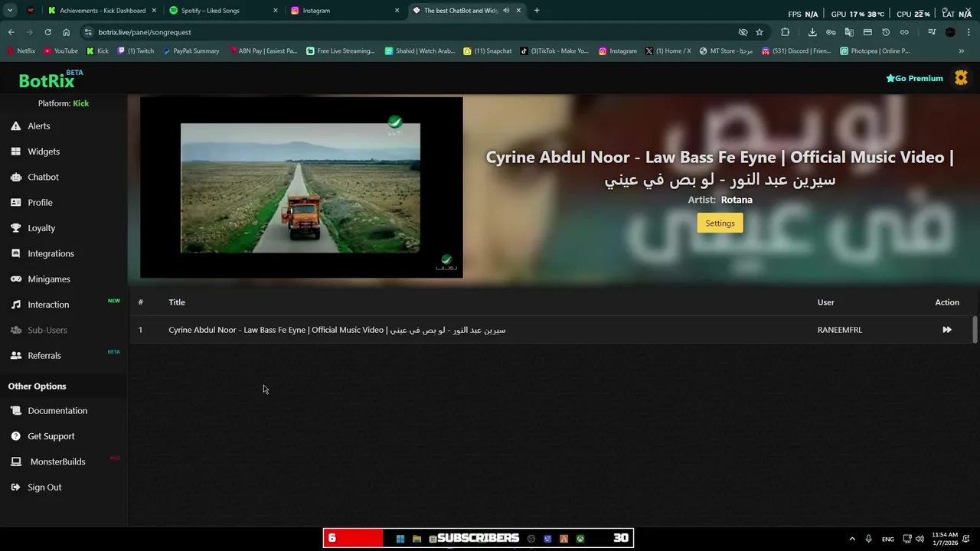Viewport: 980px width, 551px height.
Task: Open the (1) Twitch bookmark
Action: (136, 51)
